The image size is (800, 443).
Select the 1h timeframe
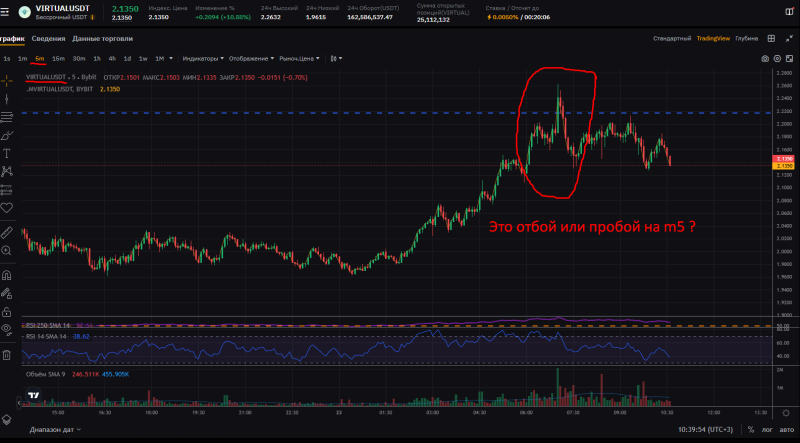(97, 59)
